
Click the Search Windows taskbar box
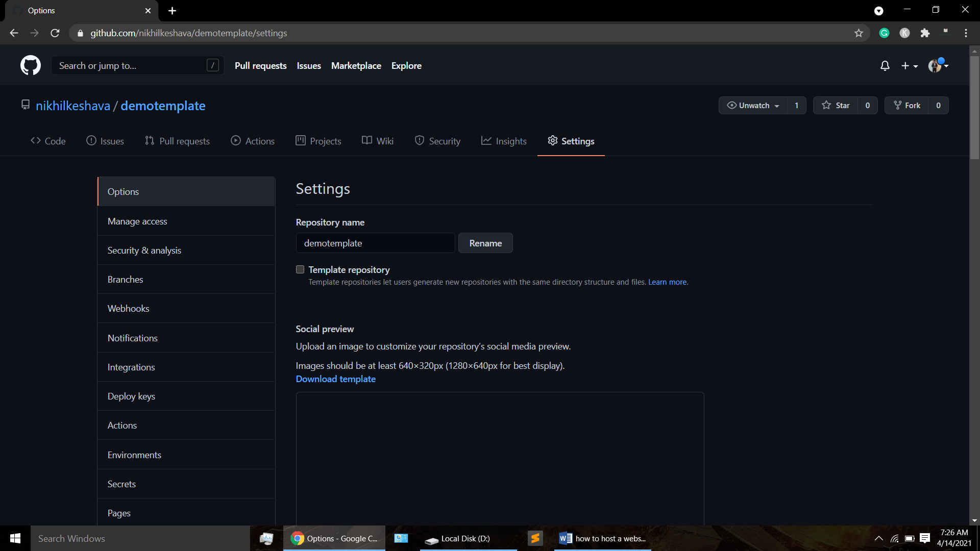pyautogui.click(x=140, y=538)
